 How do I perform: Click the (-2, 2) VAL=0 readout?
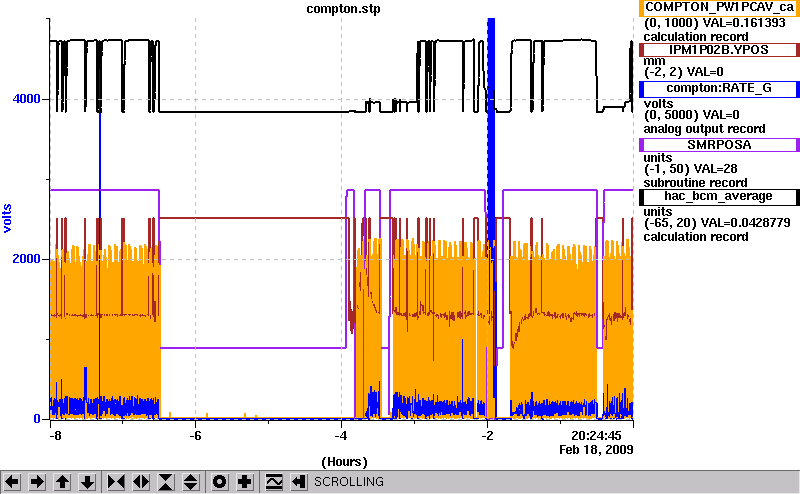pyautogui.click(x=684, y=72)
